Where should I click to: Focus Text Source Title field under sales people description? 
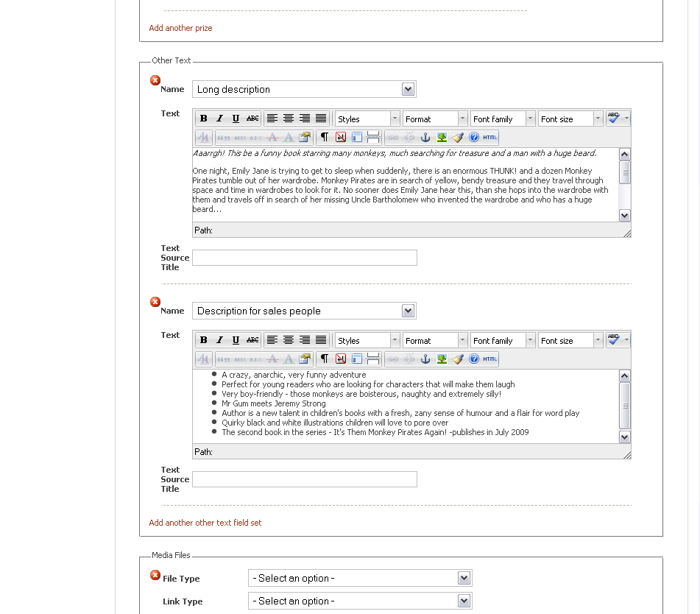[305, 479]
